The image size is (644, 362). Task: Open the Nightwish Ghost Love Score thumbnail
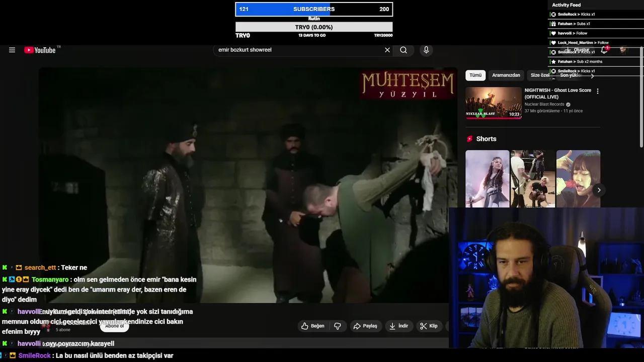[x=494, y=103]
